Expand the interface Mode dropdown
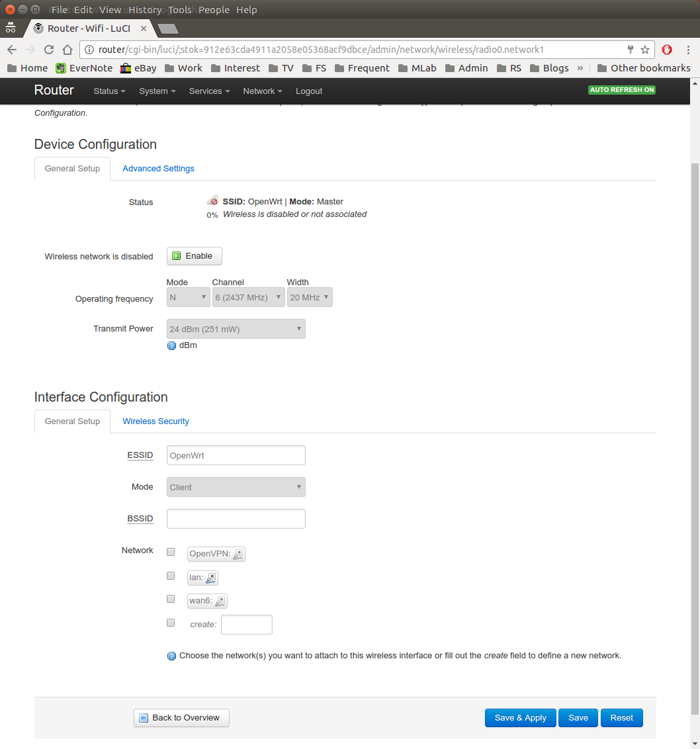 pyautogui.click(x=236, y=487)
